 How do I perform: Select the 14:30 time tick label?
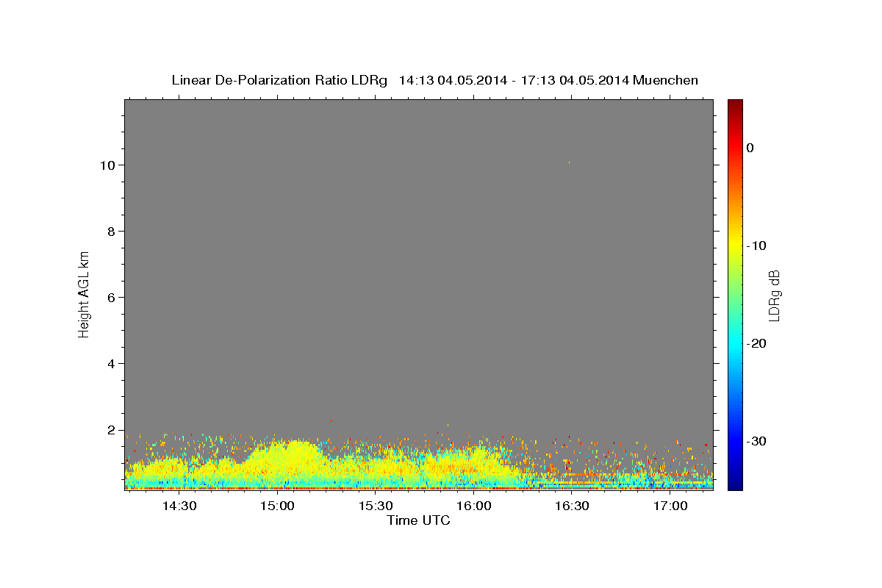(179, 506)
